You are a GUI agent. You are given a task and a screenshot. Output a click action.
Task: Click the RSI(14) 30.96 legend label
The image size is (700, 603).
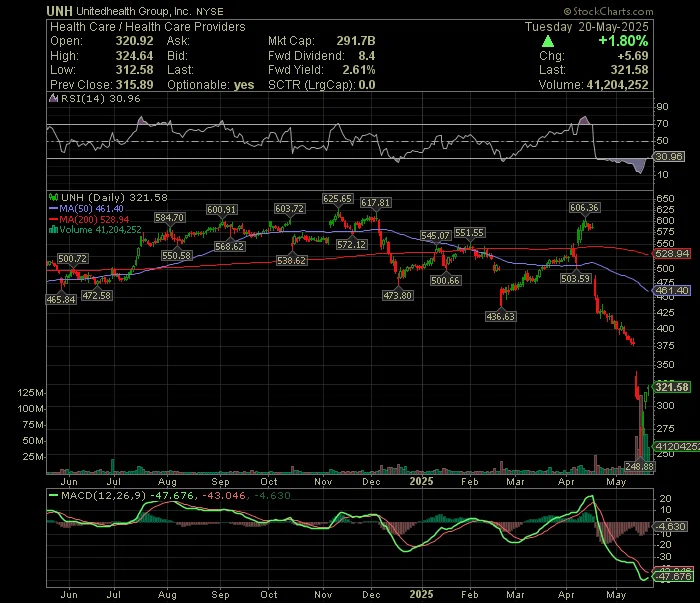(100, 99)
